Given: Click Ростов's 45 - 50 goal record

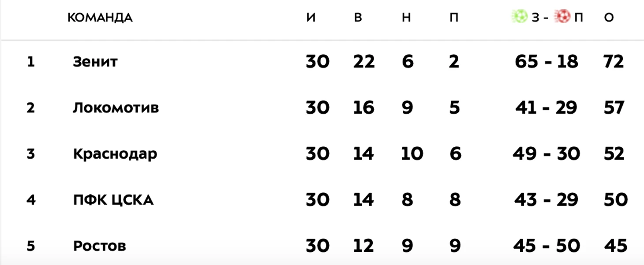Looking at the screenshot, I should 547,246.
